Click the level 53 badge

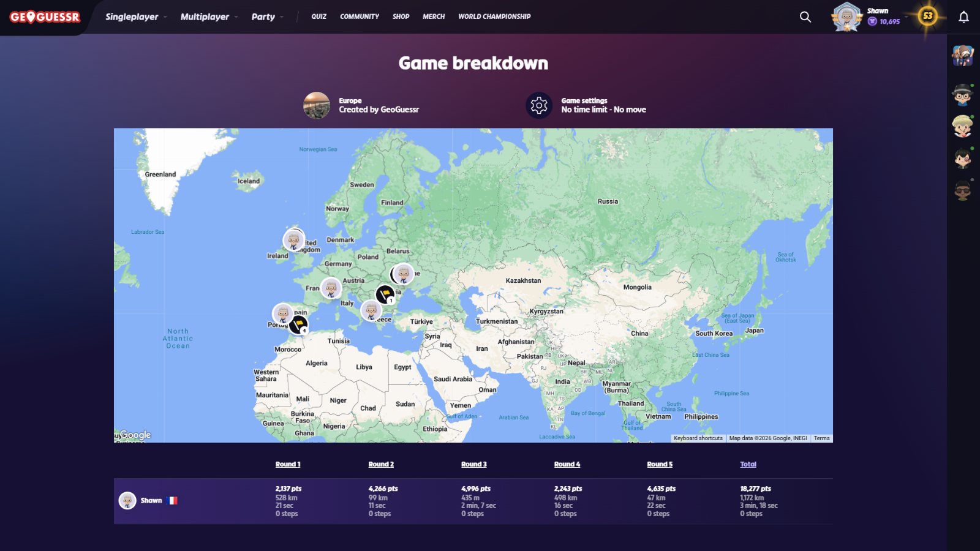click(928, 16)
